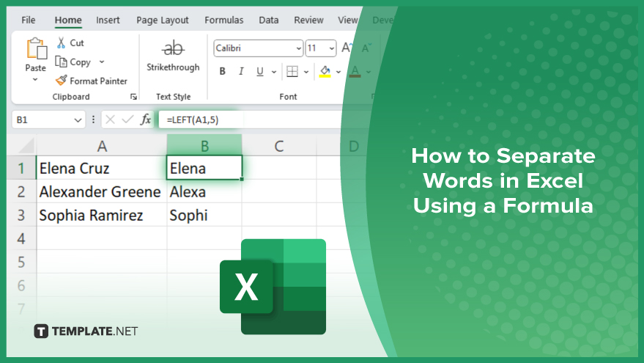The image size is (644, 363).
Task: Toggle Italic formatting
Action: point(241,72)
